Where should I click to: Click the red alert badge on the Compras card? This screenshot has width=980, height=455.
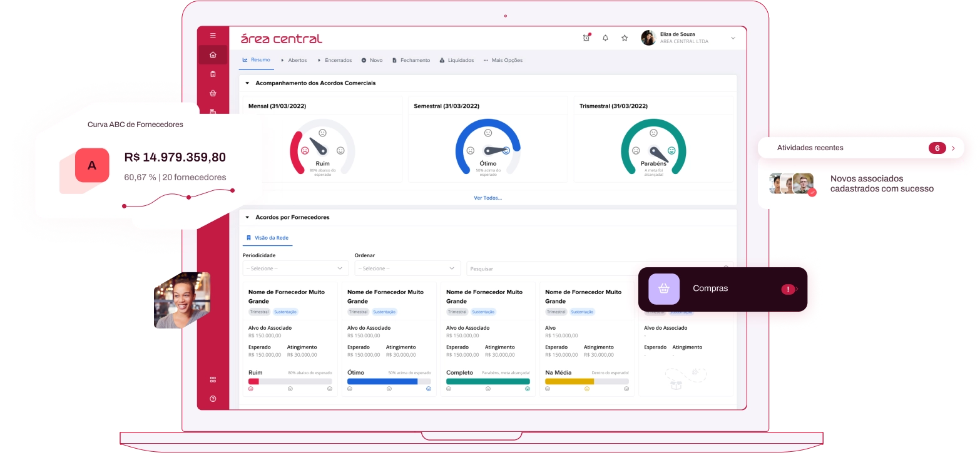point(788,289)
